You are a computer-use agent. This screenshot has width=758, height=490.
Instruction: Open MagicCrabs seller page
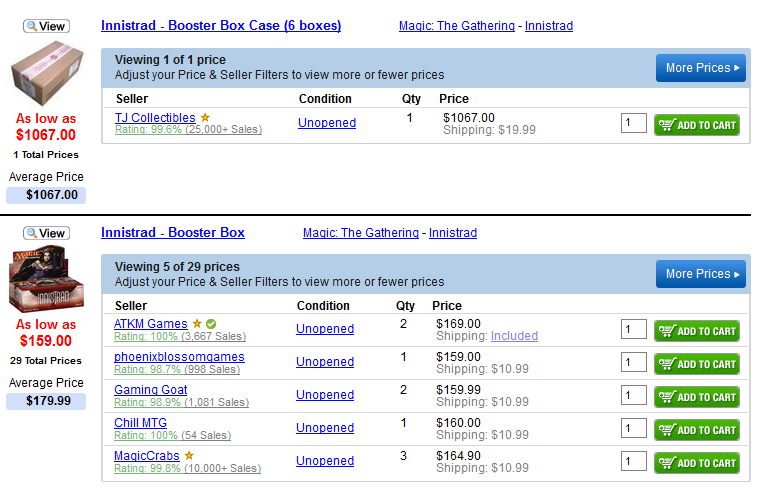pos(146,456)
